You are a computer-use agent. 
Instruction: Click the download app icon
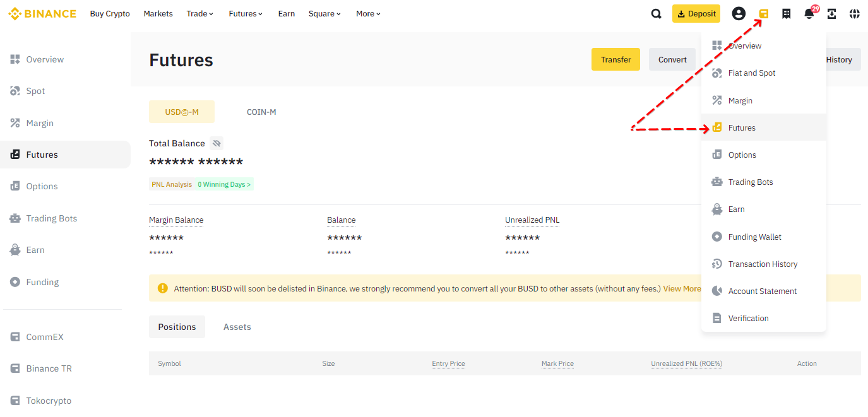pyautogui.click(x=832, y=14)
